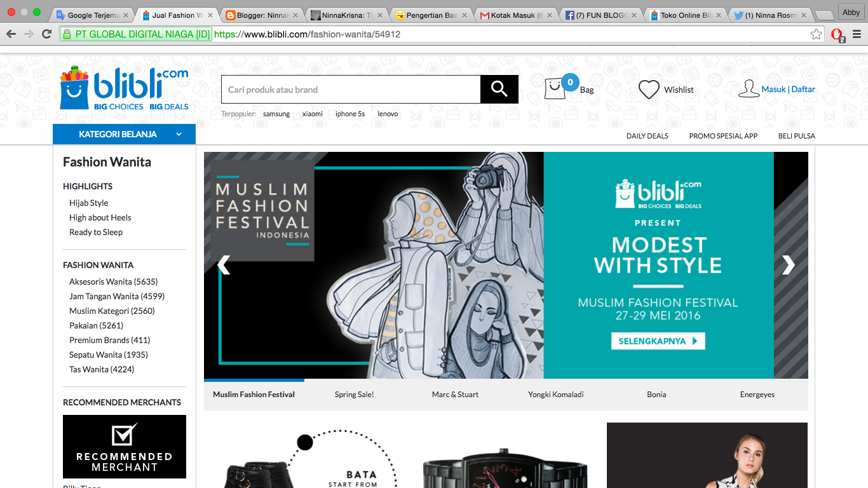Open Jam Tangan Wanita (4599) category
Screen dimensions: 868x488
[117, 297]
